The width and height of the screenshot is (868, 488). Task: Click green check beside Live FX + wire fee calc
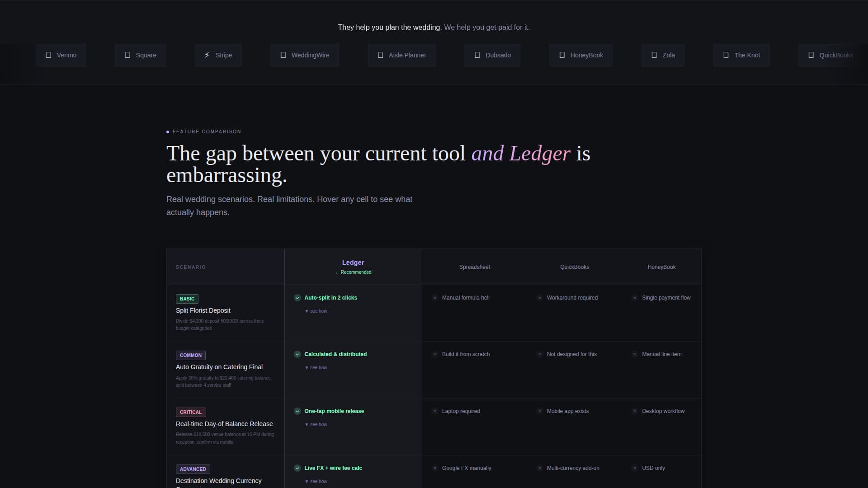point(297,468)
